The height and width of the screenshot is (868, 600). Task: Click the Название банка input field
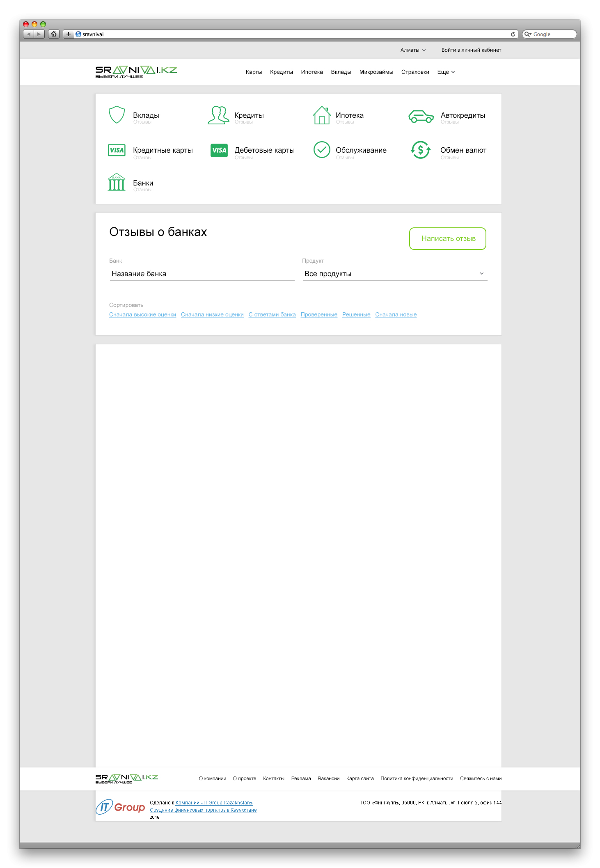pos(202,274)
